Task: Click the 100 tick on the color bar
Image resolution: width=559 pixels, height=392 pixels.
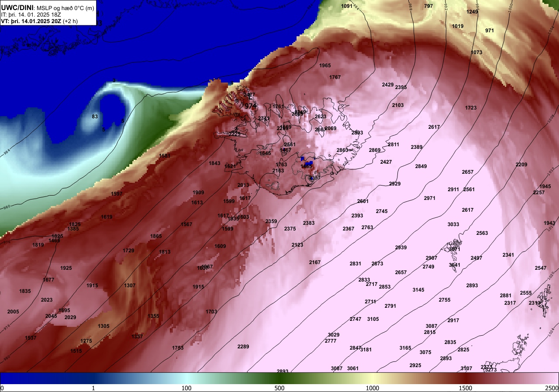Action: point(186,388)
